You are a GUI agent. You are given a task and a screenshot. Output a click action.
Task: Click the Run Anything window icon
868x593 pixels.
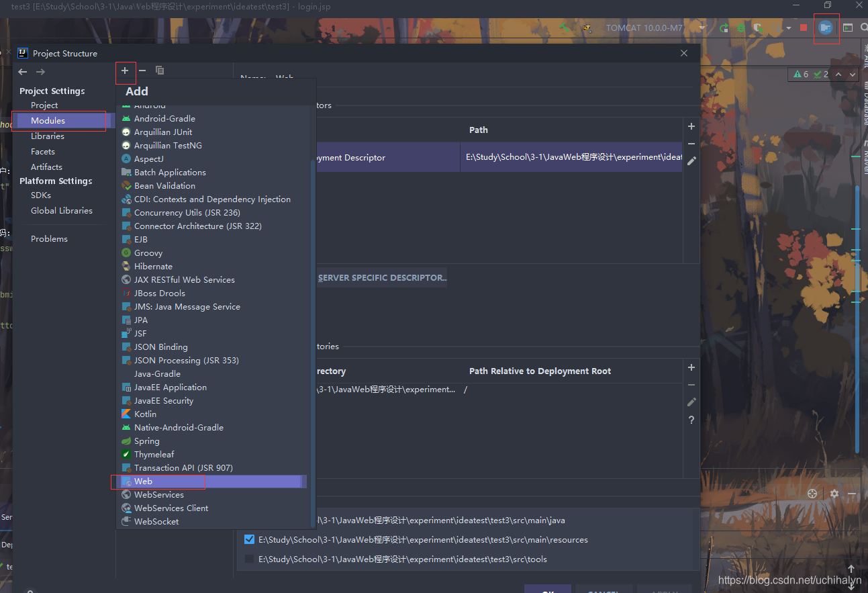[848, 28]
